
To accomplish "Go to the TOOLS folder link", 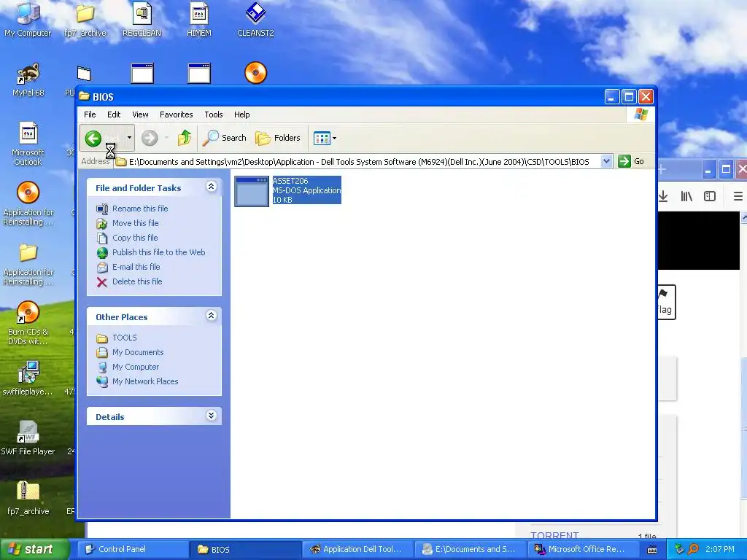I will tap(124, 338).
